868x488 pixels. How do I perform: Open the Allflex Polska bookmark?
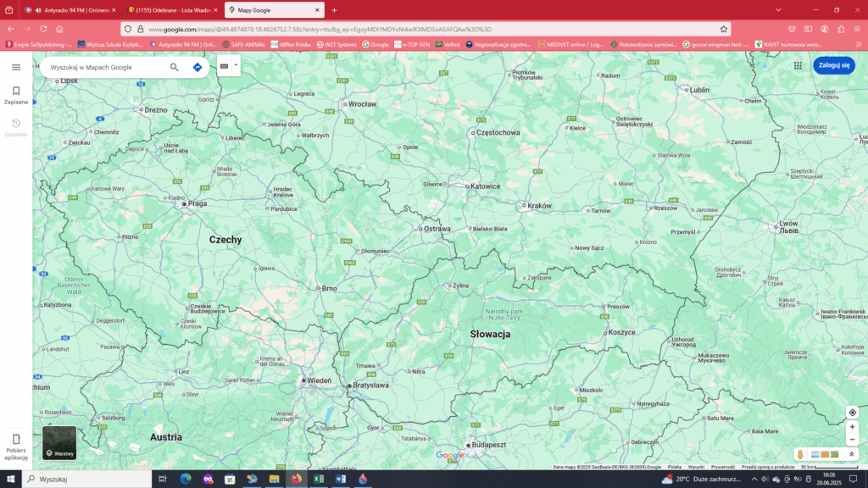pos(291,44)
